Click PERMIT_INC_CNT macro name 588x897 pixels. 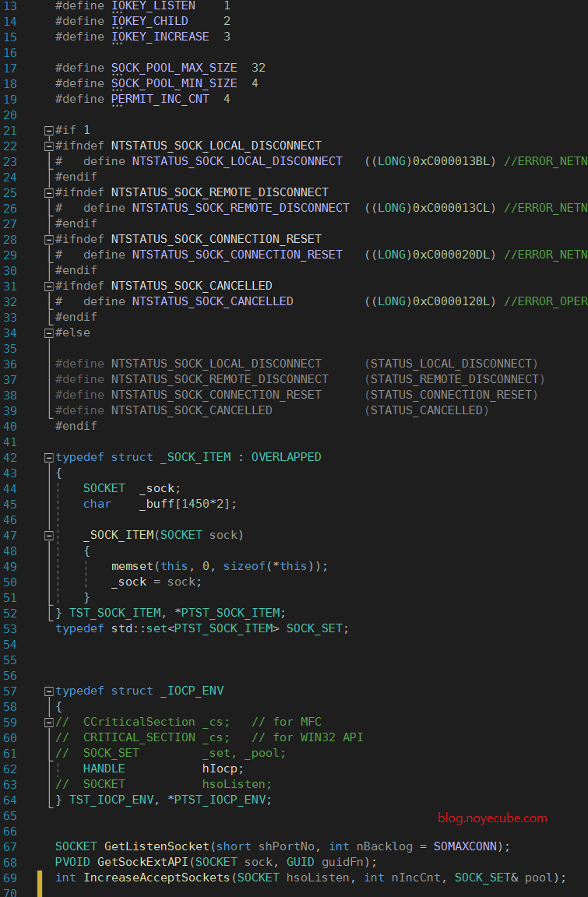click(160, 99)
